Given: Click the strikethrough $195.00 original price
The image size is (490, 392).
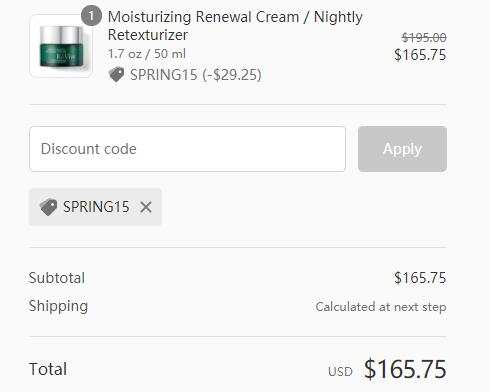Looking at the screenshot, I should [424, 37].
